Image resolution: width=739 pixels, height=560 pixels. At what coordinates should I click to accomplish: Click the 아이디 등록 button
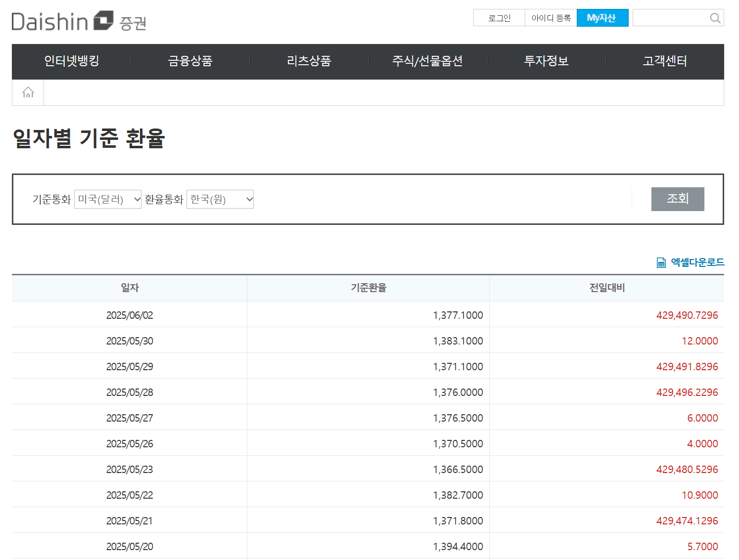[x=551, y=17]
